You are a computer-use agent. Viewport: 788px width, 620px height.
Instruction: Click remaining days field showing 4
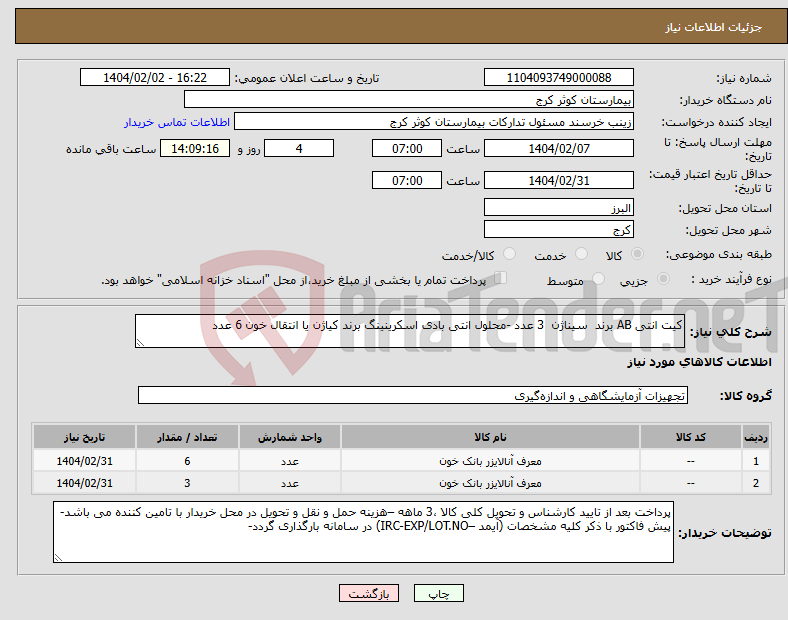pos(299,148)
